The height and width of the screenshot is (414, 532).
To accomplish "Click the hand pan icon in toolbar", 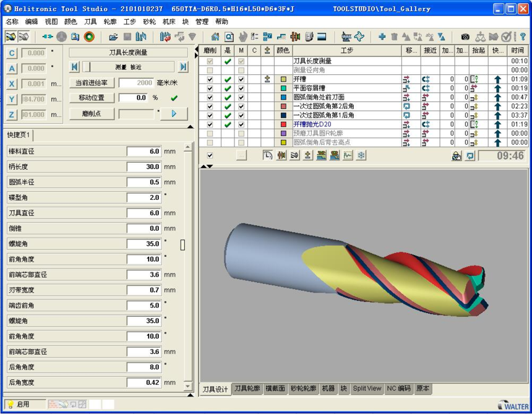I will point(242,37).
